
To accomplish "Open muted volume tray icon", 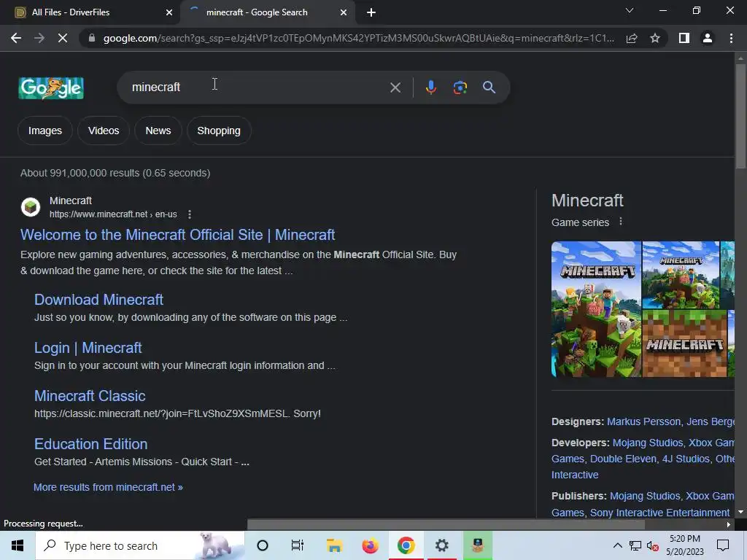I will [x=653, y=545].
